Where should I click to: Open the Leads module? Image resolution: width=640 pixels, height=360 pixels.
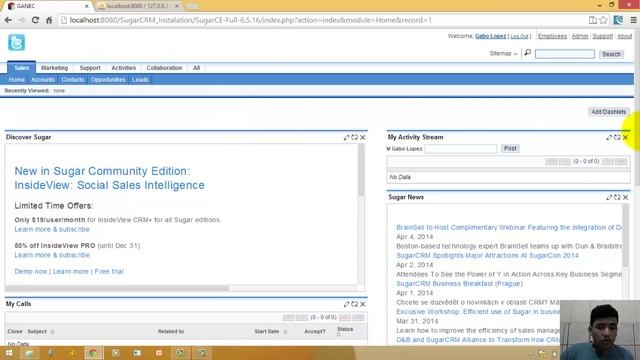coord(140,80)
